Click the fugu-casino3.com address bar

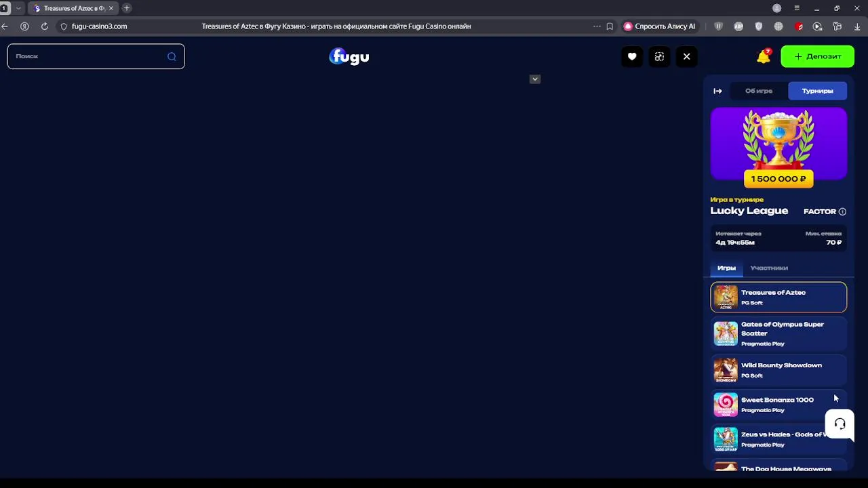[x=99, y=26]
